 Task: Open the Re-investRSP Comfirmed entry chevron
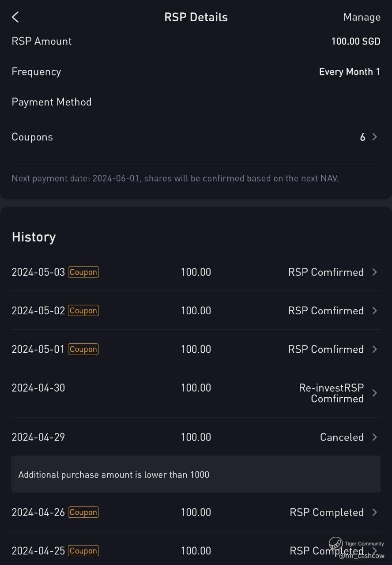click(x=374, y=393)
